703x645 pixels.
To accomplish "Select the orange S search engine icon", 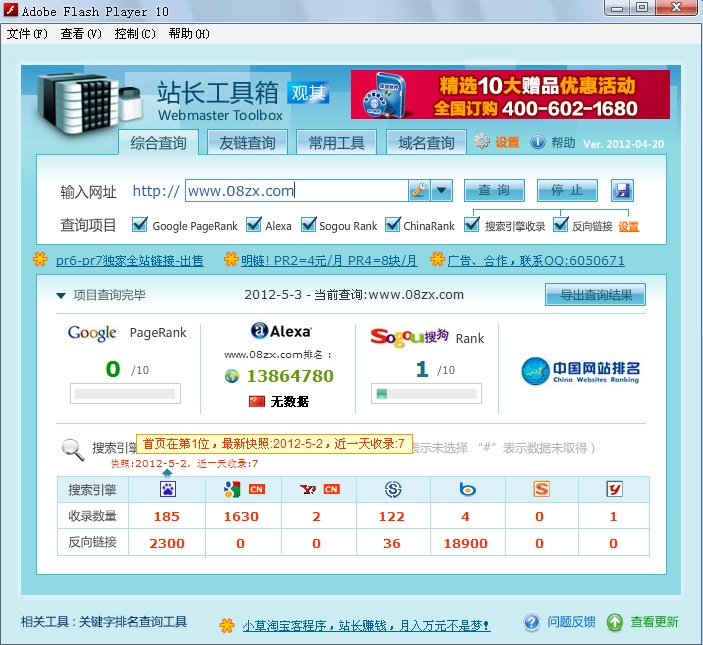I will (541, 489).
